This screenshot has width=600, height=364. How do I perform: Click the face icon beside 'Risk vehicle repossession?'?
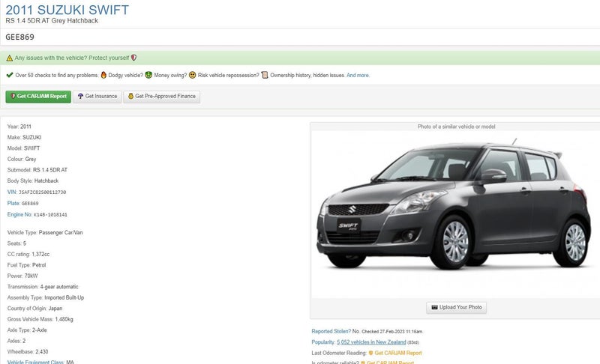pos(193,75)
